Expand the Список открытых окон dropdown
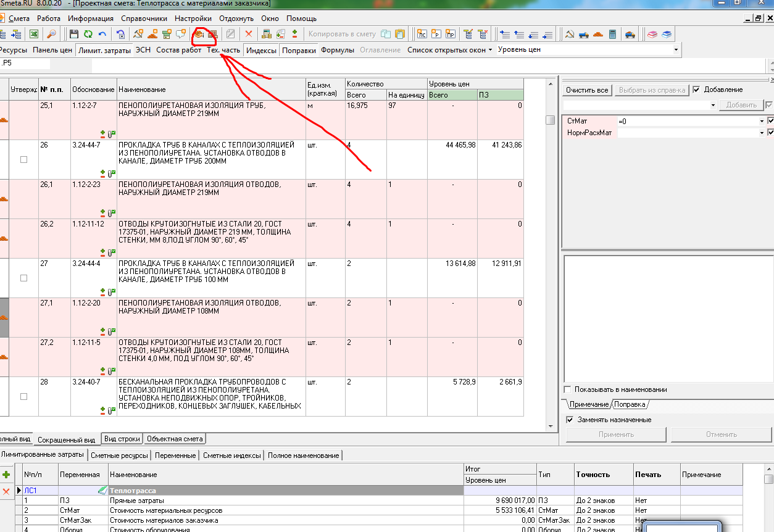Image resolution: width=774 pixels, height=532 pixels. coord(490,49)
